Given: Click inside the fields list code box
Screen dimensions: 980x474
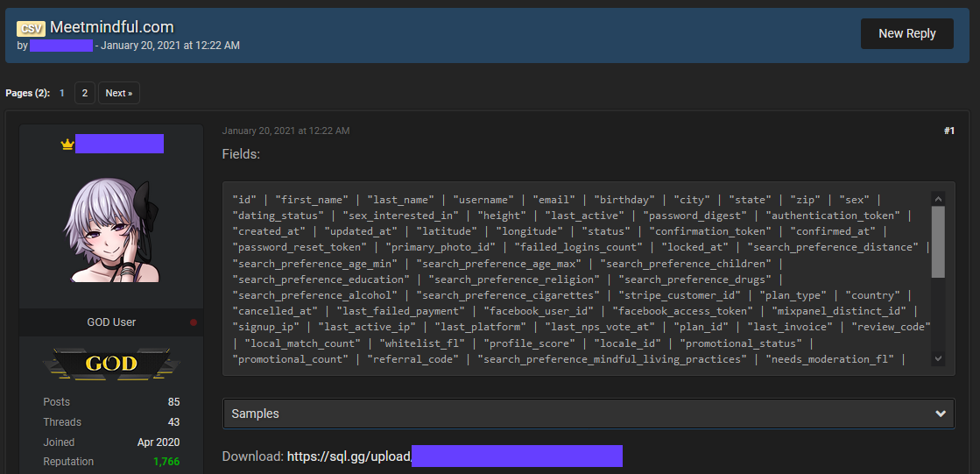Looking at the screenshot, I should click(x=578, y=279).
